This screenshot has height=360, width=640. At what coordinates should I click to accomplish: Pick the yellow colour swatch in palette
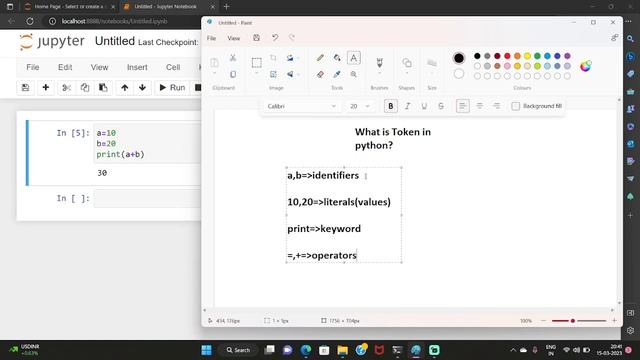tap(527, 56)
